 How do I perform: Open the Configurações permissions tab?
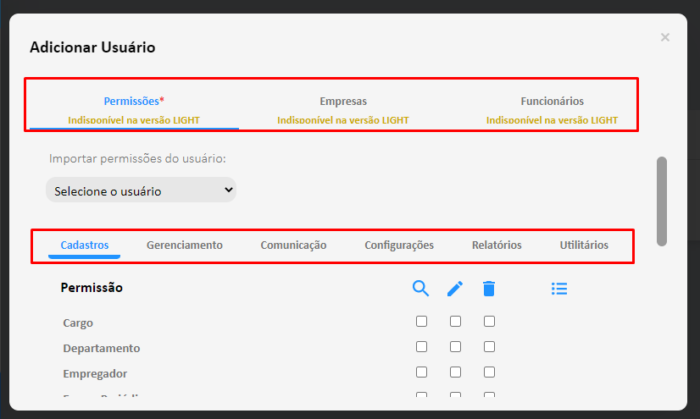pos(399,245)
